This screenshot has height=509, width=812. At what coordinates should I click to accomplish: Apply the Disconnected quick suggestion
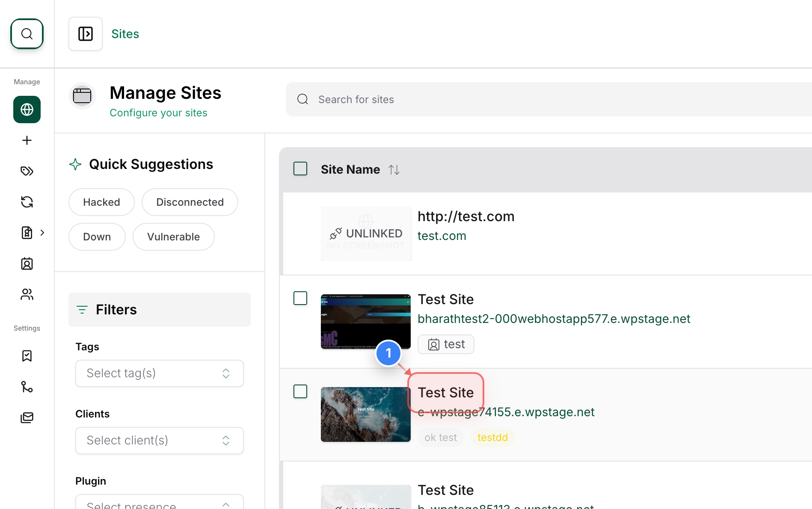(x=190, y=202)
